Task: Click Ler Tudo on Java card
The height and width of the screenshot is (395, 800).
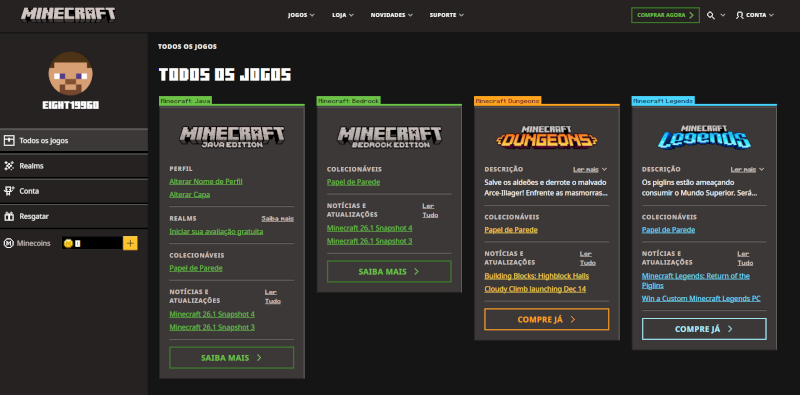Action: (272, 297)
